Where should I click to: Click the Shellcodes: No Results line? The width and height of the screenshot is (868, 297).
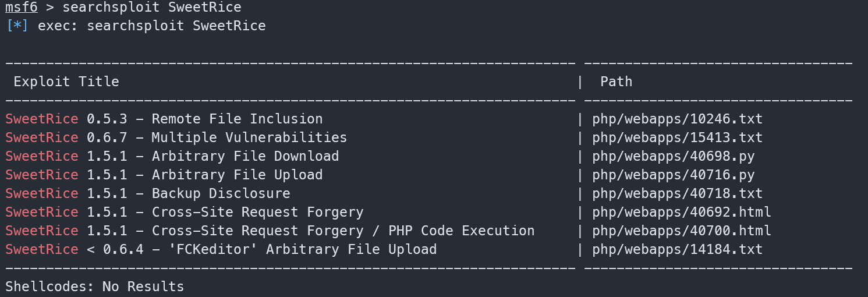[95, 287]
